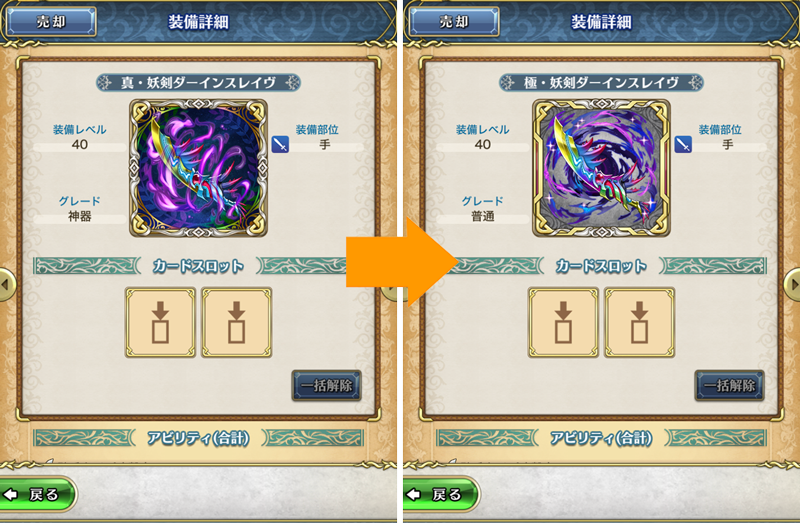
Task: Show previous equipment via left-edge arrow
Action: coord(7,285)
